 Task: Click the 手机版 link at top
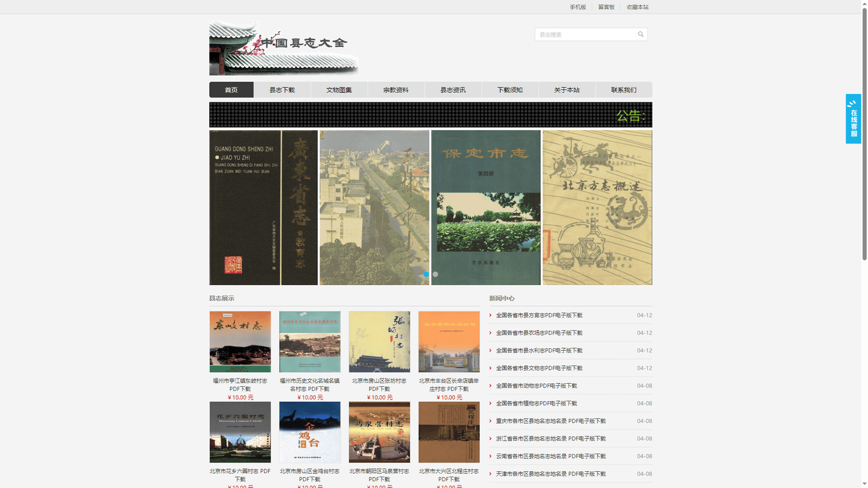(x=578, y=7)
